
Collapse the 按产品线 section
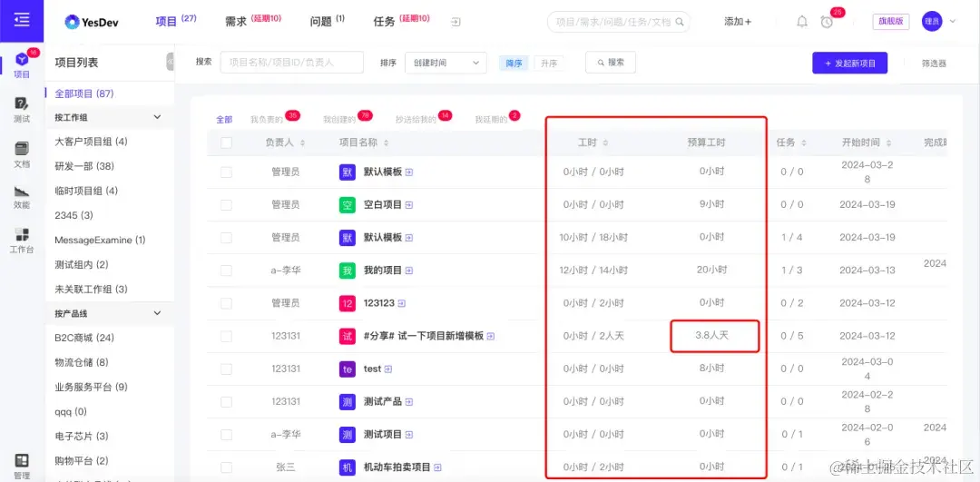pyautogui.click(x=158, y=313)
